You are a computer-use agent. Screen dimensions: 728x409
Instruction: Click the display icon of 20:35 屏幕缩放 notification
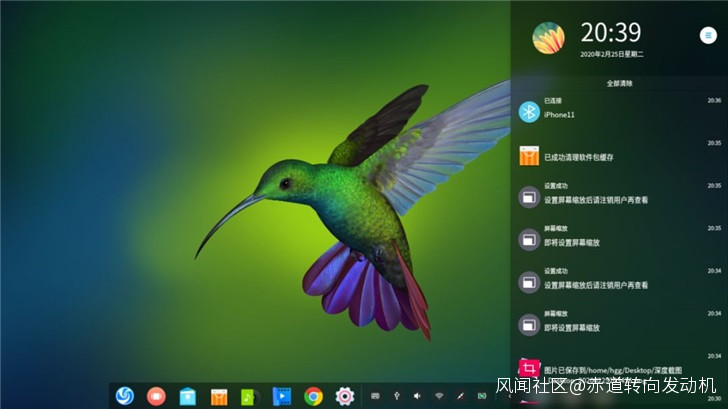tap(529, 240)
